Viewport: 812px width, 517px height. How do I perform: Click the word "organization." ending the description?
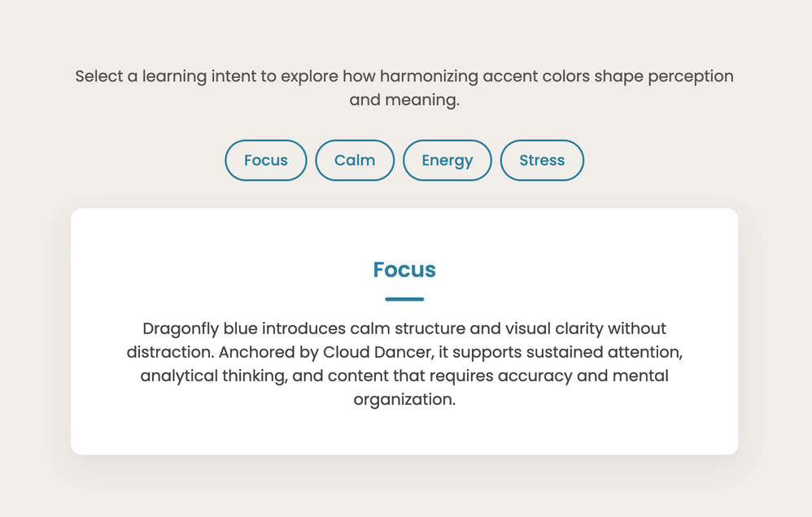point(404,400)
